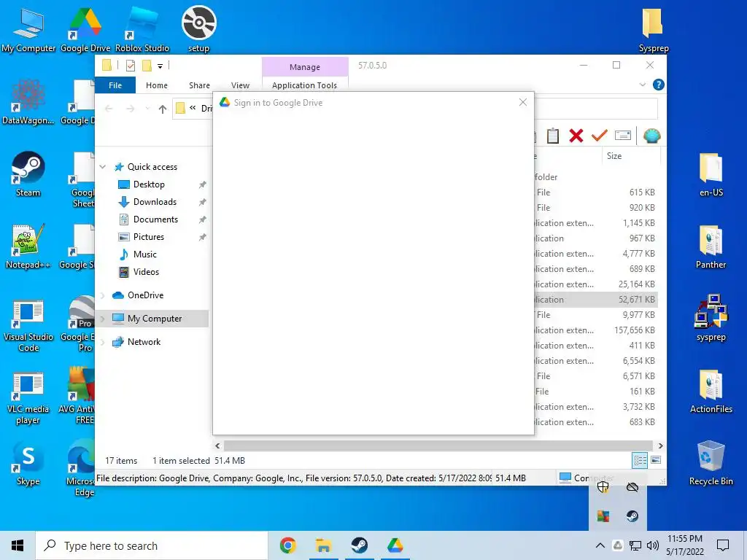Open the ActionFiles folder
The width and height of the screenshot is (747, 560).
pyautogui.click(x=711, y=392)
